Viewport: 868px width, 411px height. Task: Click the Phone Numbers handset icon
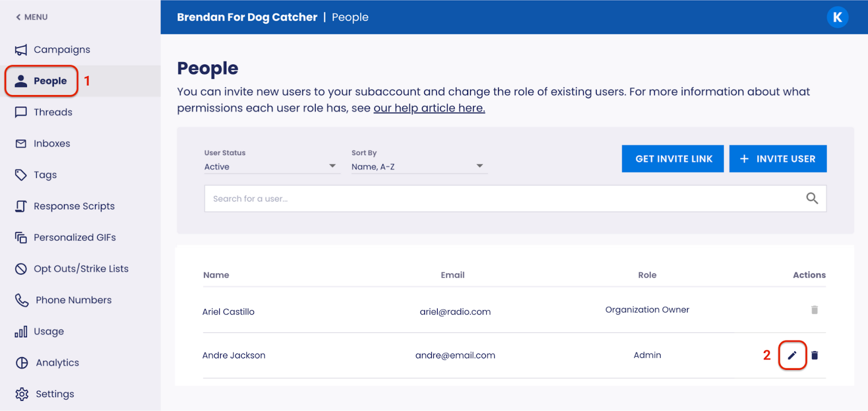[x=22, y=300]
